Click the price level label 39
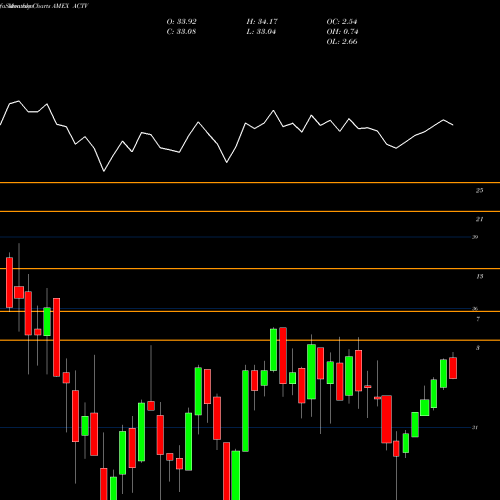Screen dimensions: 500x500 (x=475, y=237)
